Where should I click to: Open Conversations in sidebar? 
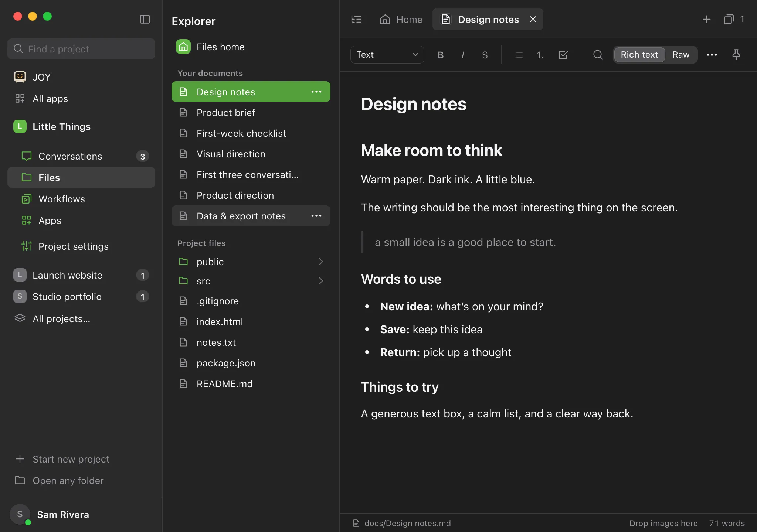pyautogui.click(x=81, y=156)
